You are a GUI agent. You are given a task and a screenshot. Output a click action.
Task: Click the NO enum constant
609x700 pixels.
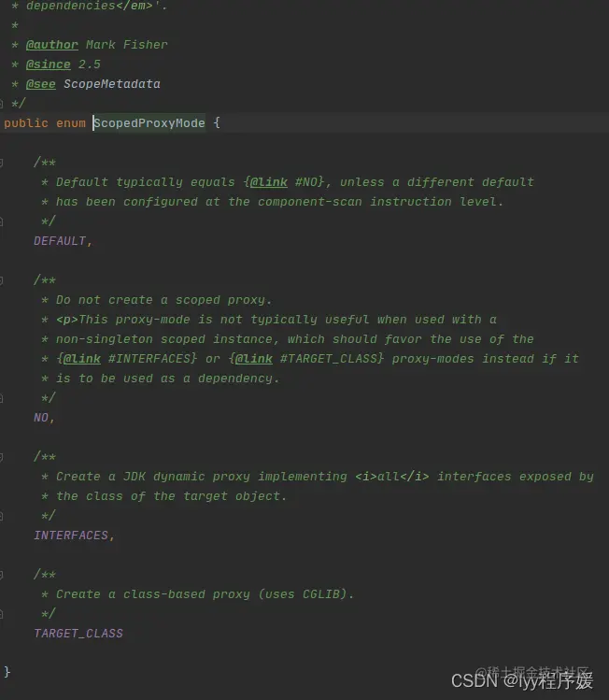tap(40, 418)
